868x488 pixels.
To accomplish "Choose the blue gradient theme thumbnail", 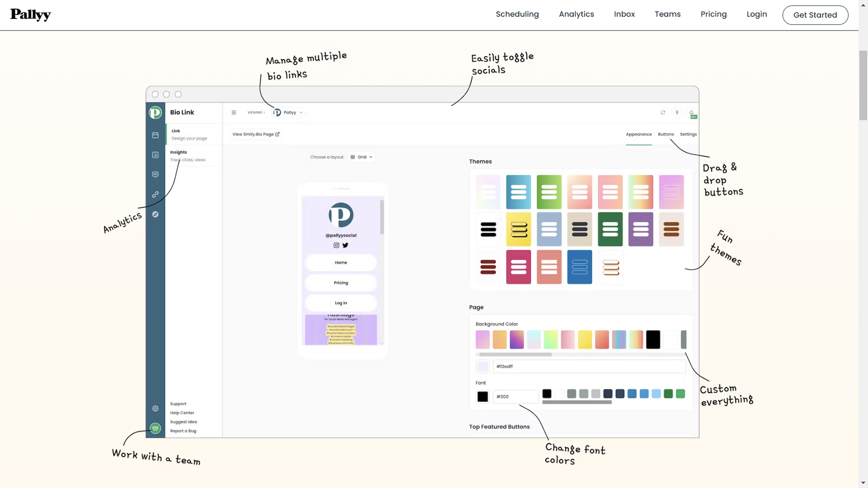I will (519, 192).
